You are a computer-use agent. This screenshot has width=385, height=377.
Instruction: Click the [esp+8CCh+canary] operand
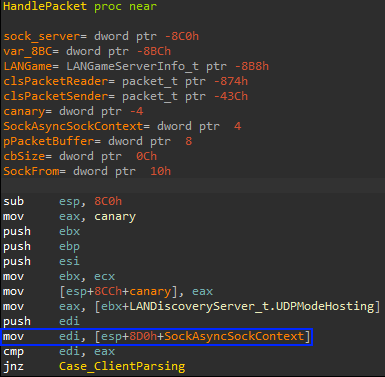pos(118,291)
